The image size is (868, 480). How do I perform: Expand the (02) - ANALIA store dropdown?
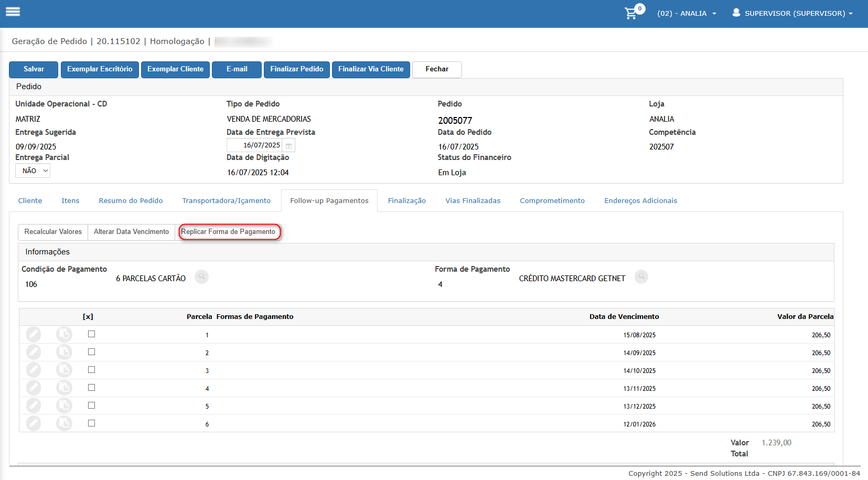tap(687, 13)
